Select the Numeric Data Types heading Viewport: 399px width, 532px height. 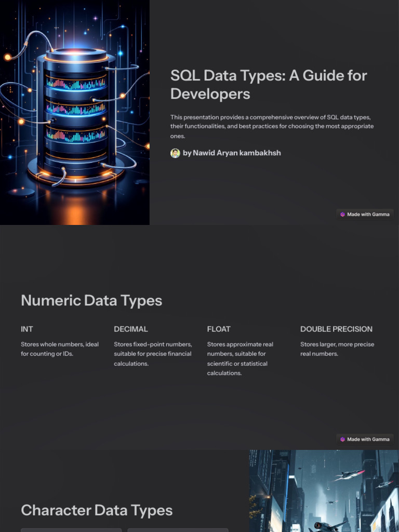point(91,300)
